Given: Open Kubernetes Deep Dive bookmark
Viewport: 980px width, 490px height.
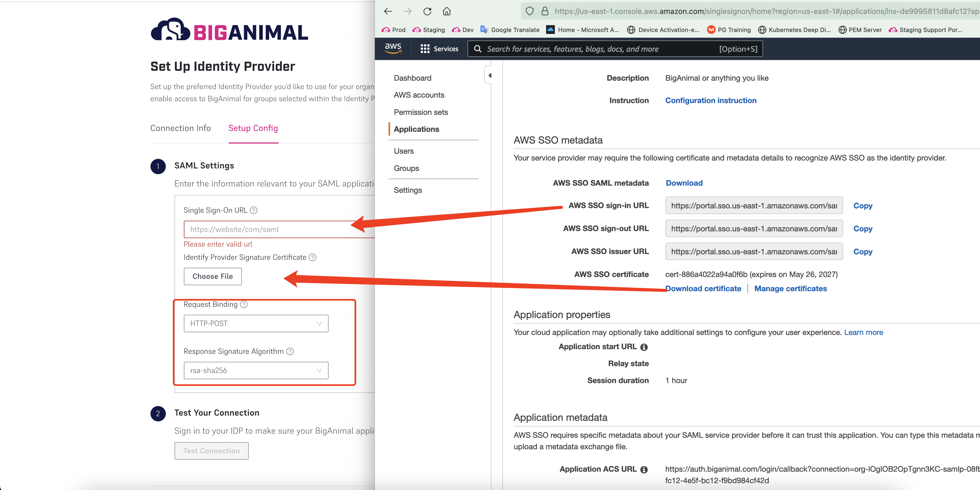Looking at the screenshot, I should click(x=794, y=30).
